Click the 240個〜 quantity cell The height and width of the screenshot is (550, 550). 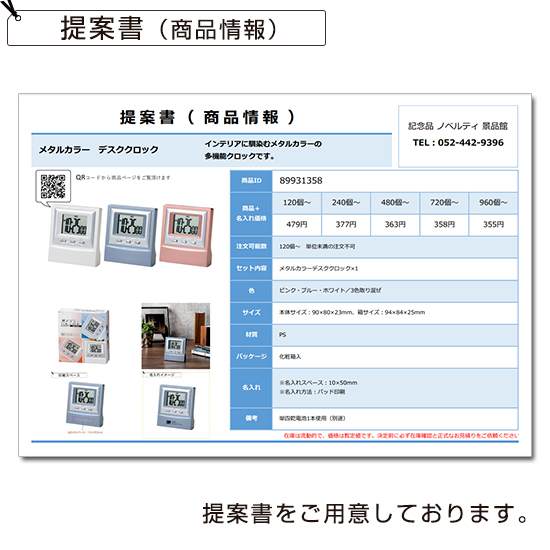click(x=346, y=203)
